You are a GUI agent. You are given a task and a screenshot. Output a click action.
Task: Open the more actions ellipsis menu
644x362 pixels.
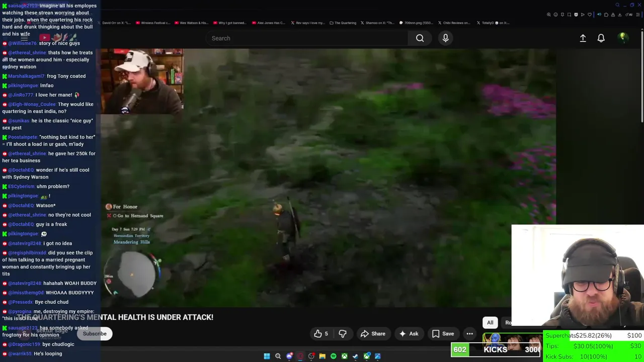click(x=469, y=334)
